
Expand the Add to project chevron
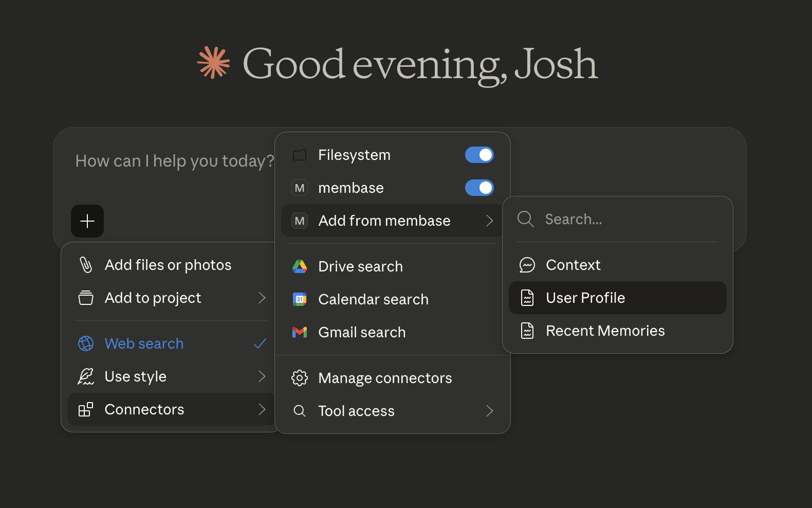262,298
